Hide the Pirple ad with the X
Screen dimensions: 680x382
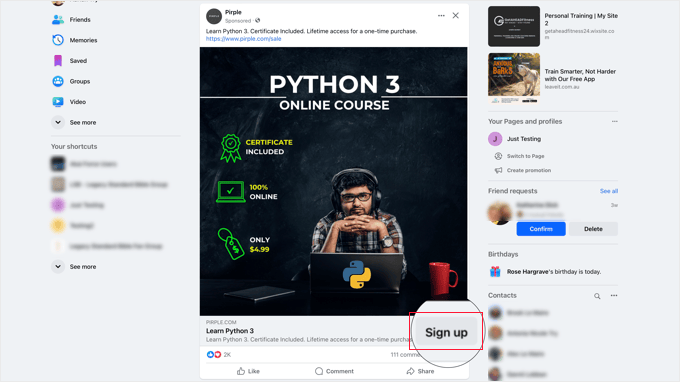[455, 16]
